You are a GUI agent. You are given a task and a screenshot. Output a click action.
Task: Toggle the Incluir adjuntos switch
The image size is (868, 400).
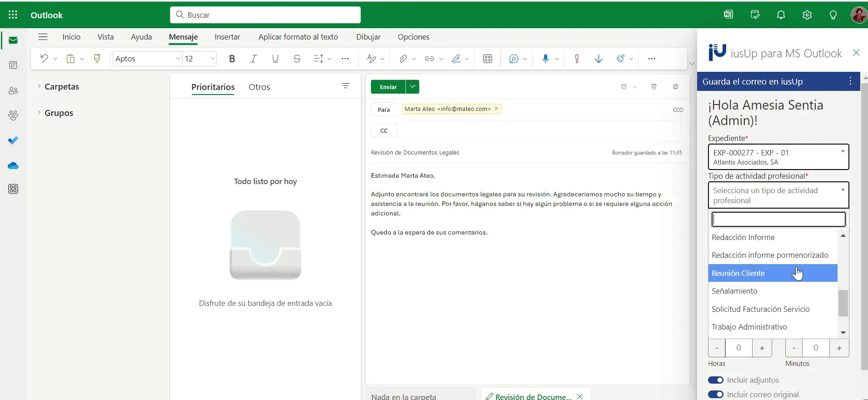point(716,380)
